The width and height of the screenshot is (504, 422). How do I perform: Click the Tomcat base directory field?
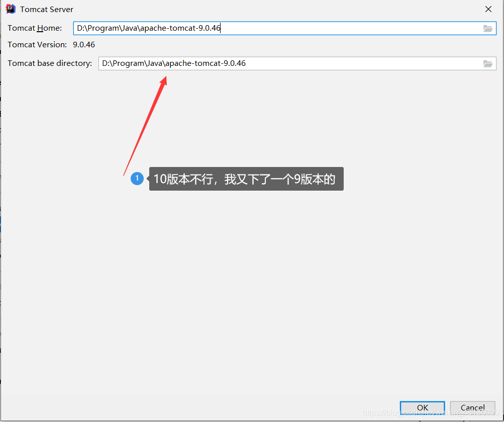[297, 63]
